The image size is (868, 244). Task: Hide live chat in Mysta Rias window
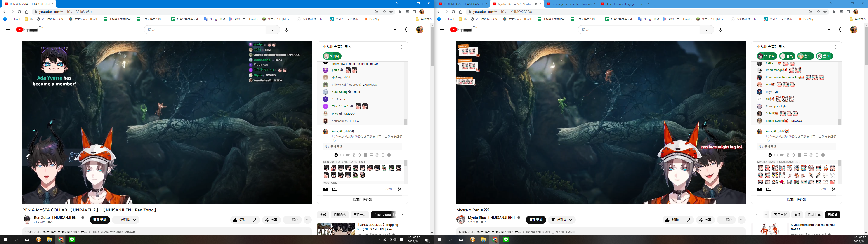coord(796,199)
